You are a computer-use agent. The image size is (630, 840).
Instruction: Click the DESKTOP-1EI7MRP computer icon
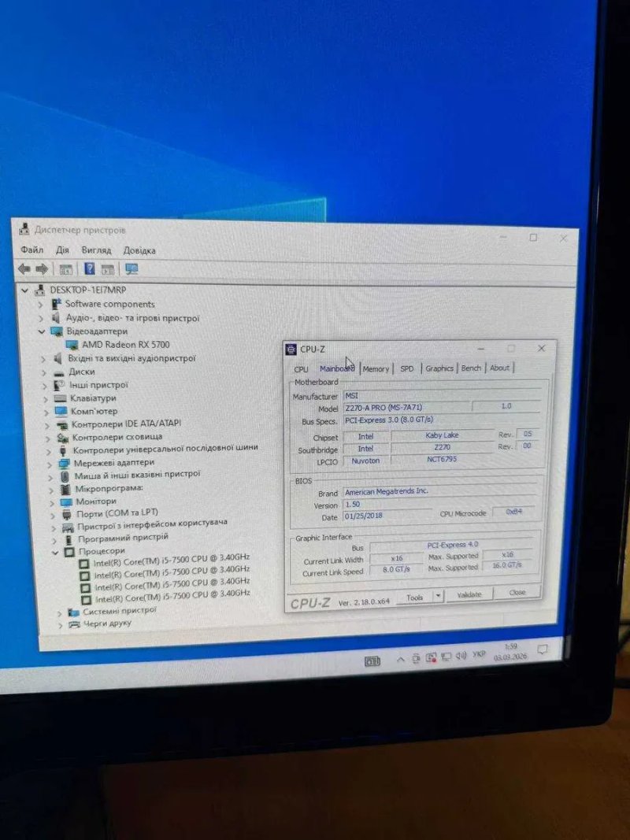pyautogui.click(x=39, y=290)
